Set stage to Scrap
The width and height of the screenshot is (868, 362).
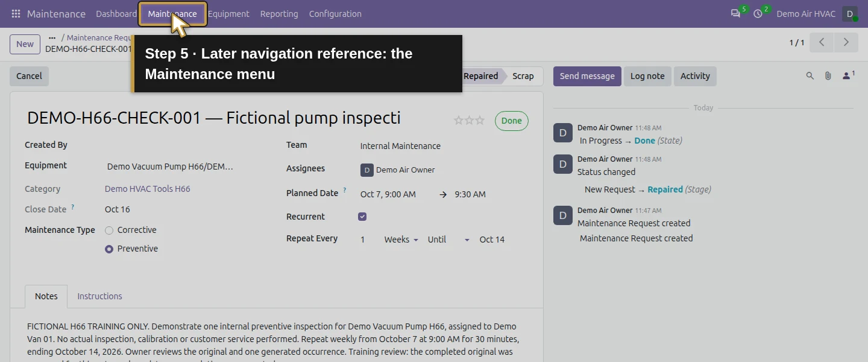coord(523,76)
